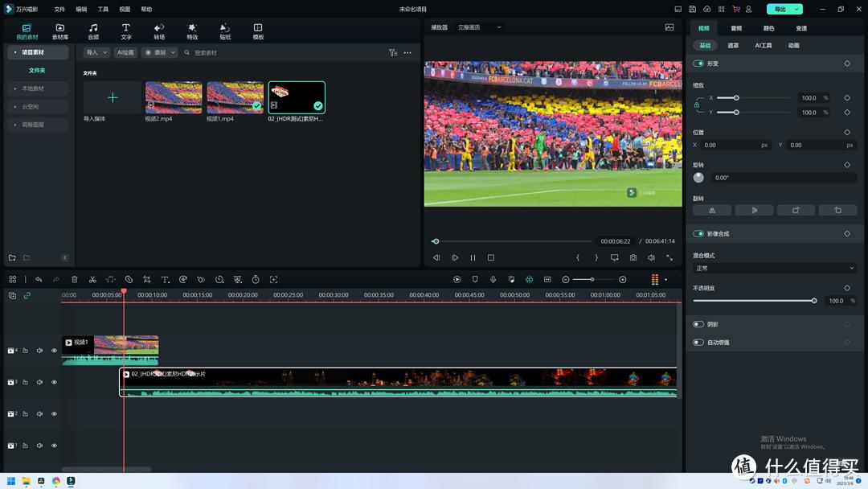Select the crop tool in timeline toolbar
The width and height of the screenshot is (868, 489).
146,279
